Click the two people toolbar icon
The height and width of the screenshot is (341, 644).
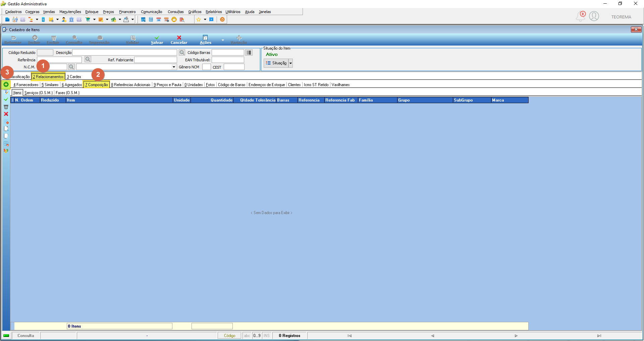(15, 19)
